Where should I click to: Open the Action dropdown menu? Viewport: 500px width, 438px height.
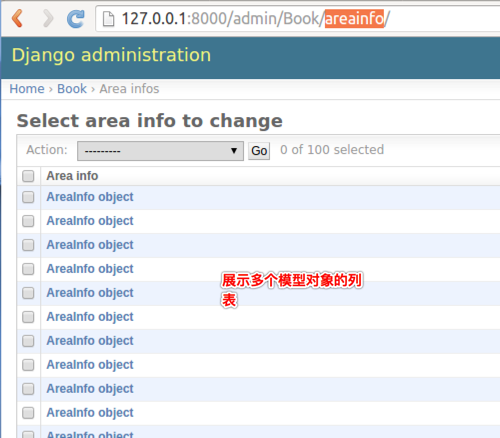(x=160, y=151)
